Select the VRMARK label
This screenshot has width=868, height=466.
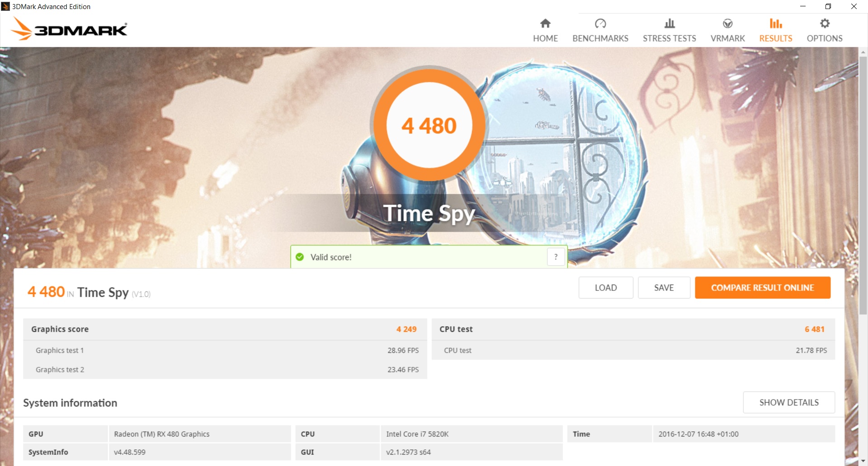[727, 38]
